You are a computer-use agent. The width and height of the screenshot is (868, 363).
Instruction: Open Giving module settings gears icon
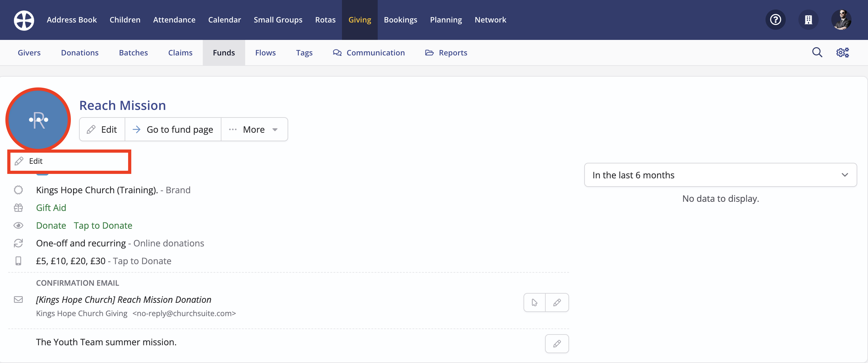pyautogui.click(x=842, y=53)
